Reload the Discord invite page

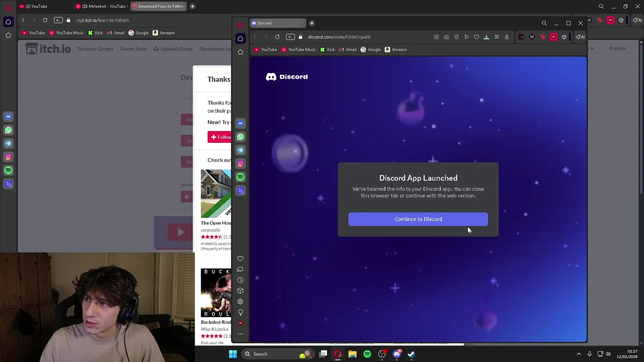pyautogui.click(x=277, y=37)
